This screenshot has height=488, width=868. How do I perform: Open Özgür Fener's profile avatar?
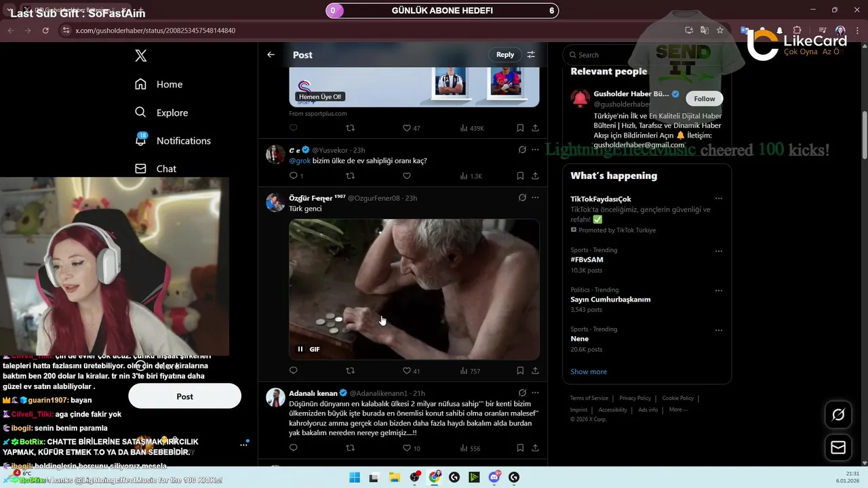275,203
